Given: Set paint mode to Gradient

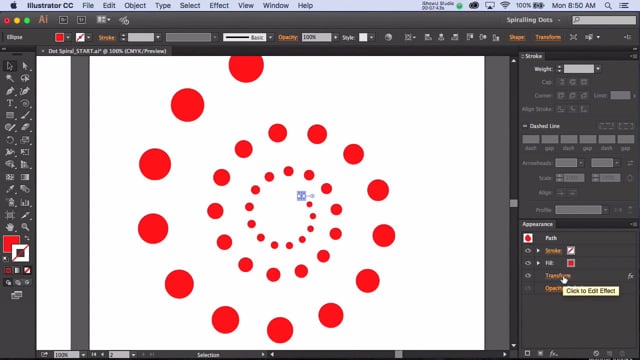Looking at the screenshot, I should click(18, 270).
